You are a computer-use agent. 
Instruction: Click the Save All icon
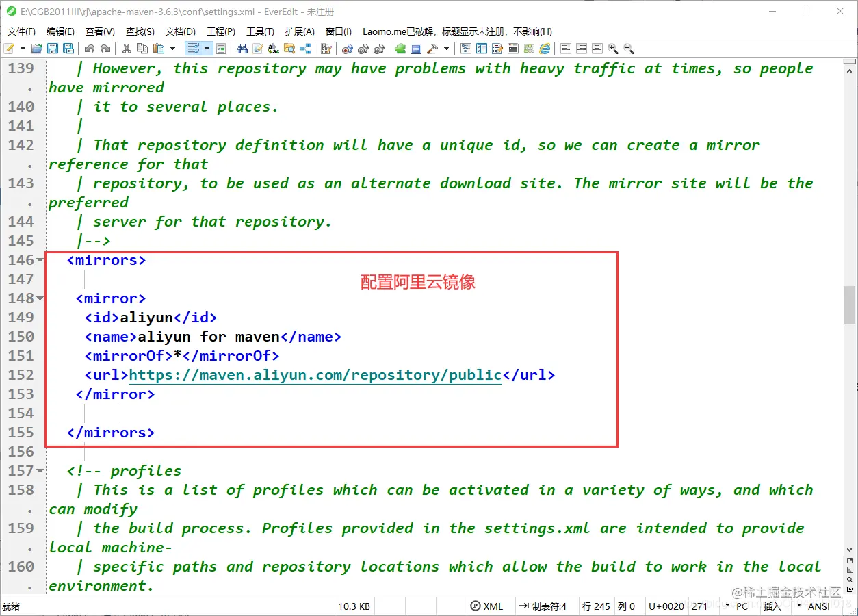pyautogui.click(x=68, y=49)
